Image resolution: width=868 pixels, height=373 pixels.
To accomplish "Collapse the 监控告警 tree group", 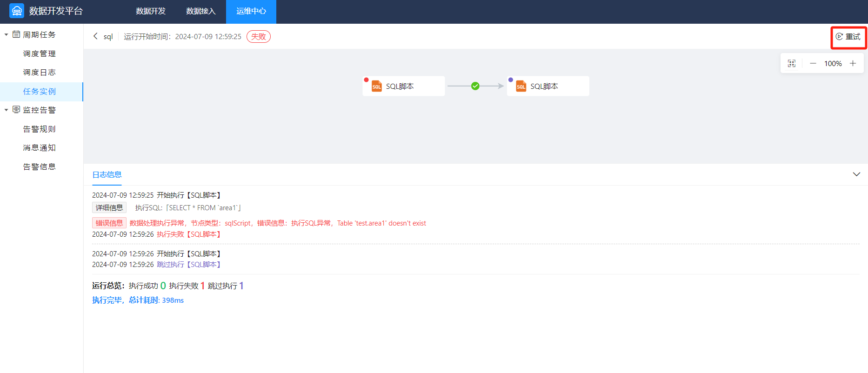I will [x=7, y=110].
